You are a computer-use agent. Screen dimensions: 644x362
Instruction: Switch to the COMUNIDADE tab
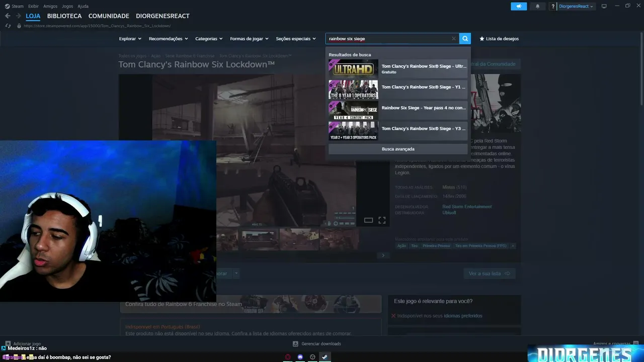coord(109,16)
